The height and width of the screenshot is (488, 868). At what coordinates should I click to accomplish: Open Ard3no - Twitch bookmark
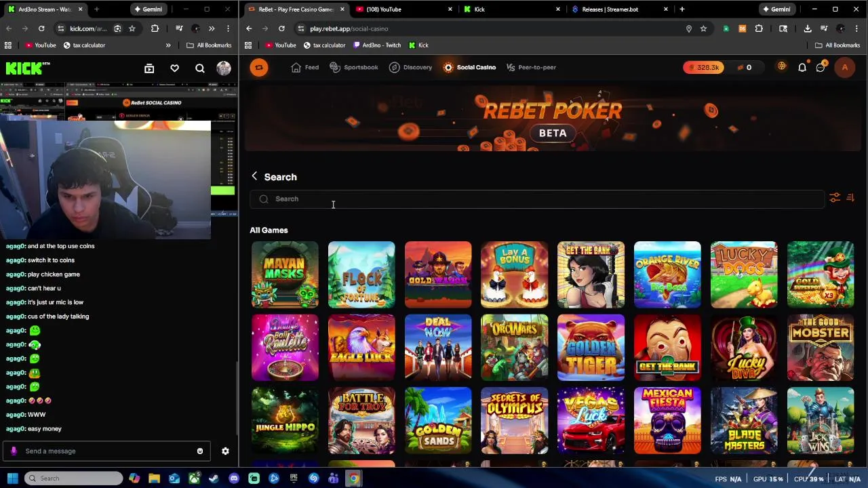pos(377,45)
